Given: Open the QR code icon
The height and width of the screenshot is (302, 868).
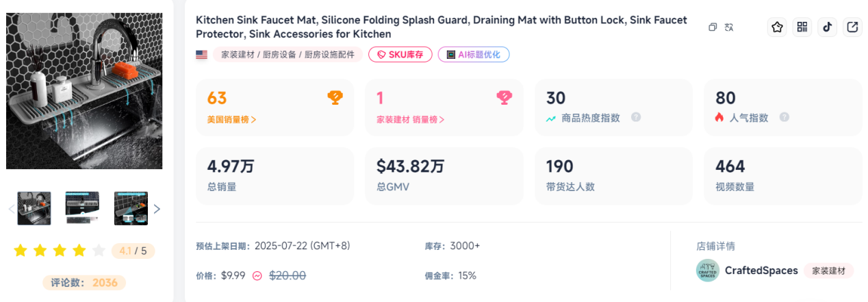Looking at the screenshot, I should point(802,27).
